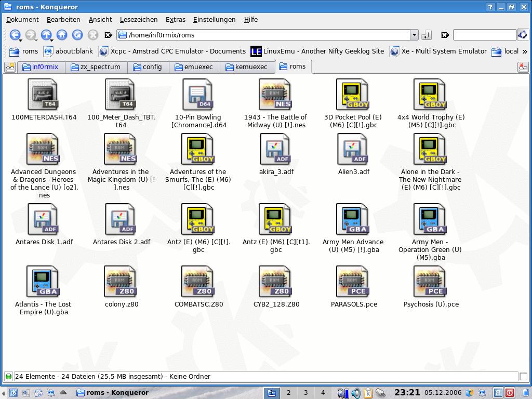Open the Dokument menu
This screenshot has height=399, width=532.
point(22,19)
